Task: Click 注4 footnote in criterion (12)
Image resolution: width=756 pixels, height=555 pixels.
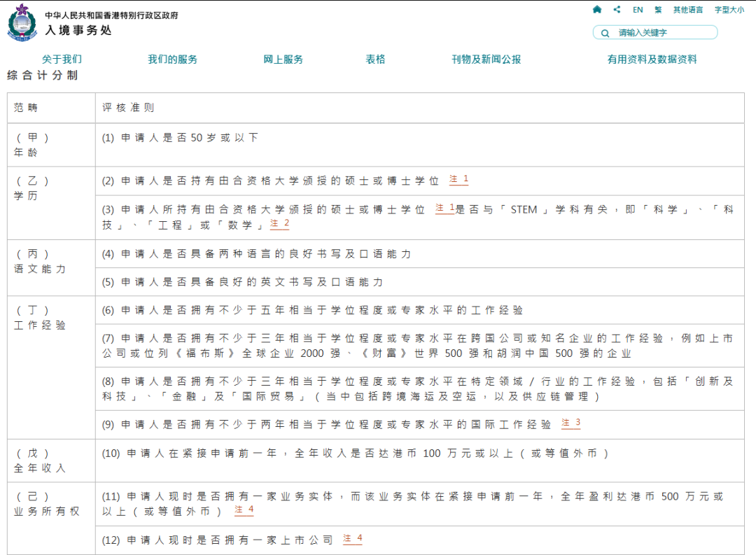Action: pos(352,539)
